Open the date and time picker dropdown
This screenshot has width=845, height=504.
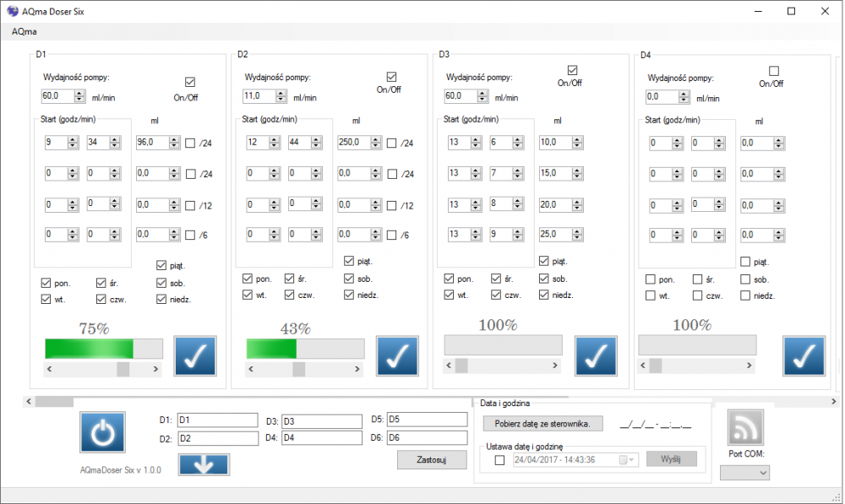click(630, 460)
